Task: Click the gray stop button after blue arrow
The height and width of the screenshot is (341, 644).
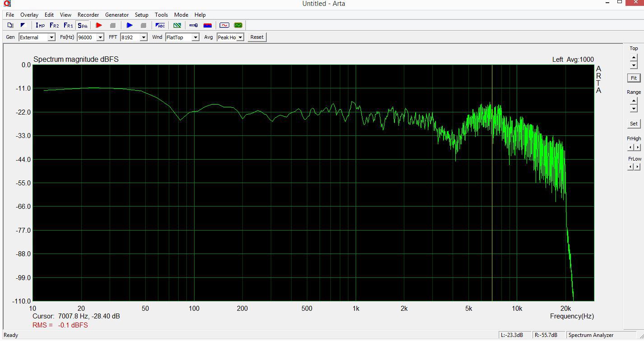Action: pos(144,25)
